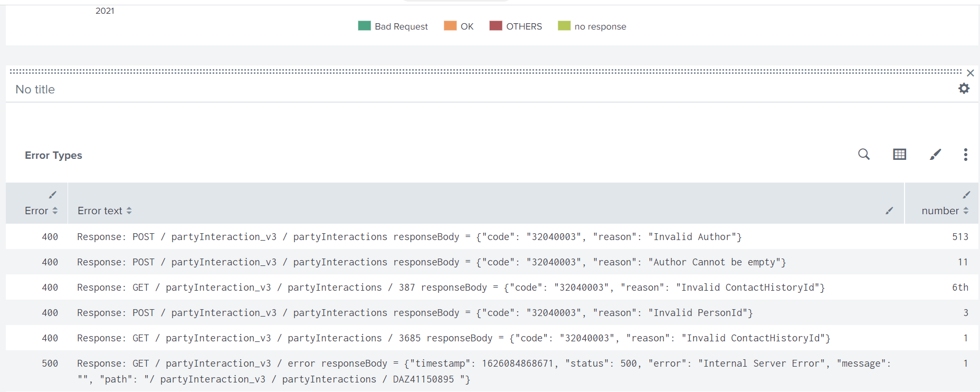Close the No title panel

970,73
